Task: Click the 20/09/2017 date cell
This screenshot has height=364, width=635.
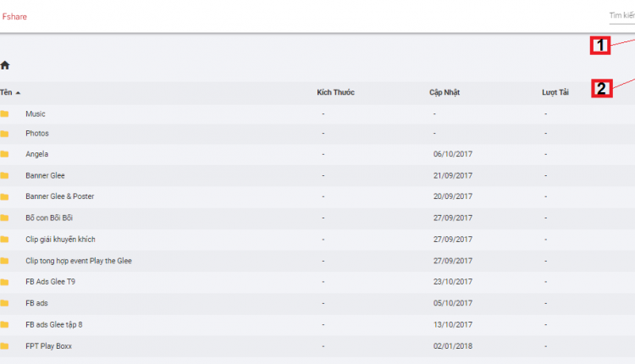Action: (x=453, y=196)
